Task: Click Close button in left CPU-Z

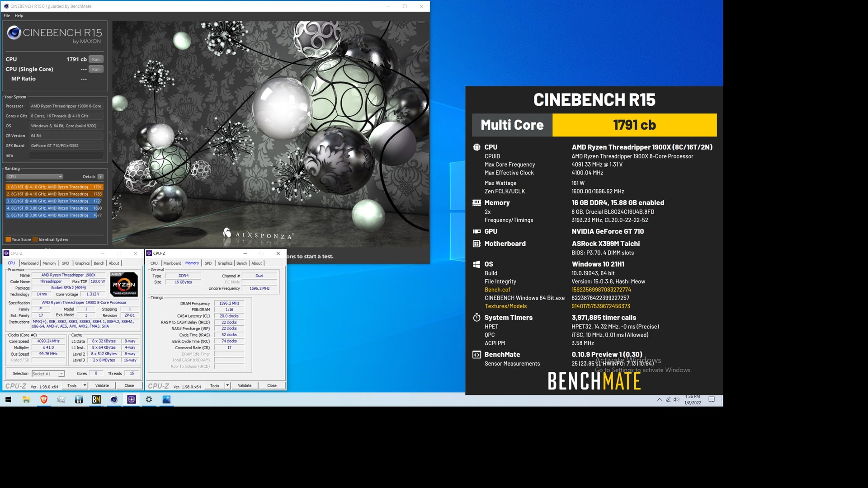Action: (129, 386)
